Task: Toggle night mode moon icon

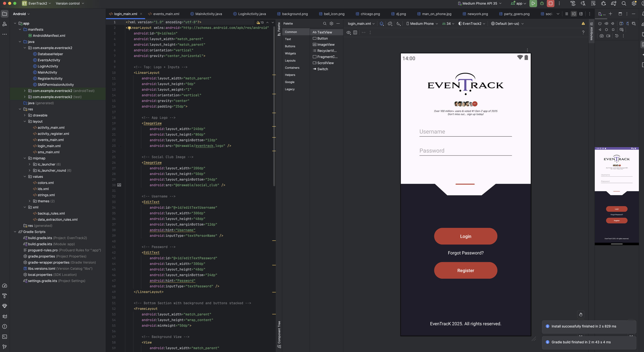Action: pos(399,24)
